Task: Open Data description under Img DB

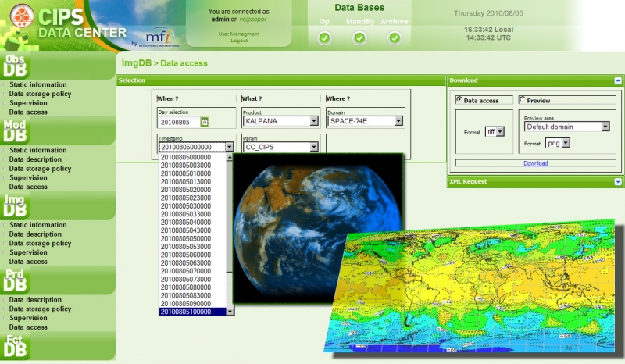Action: (35, 234)
